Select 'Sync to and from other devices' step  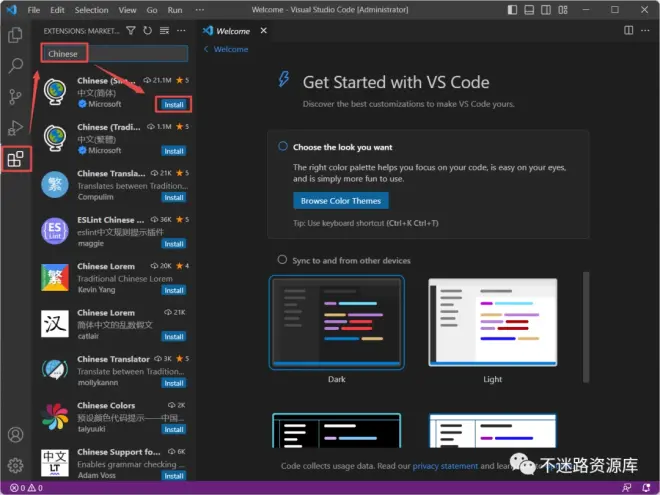click(344, 261)
